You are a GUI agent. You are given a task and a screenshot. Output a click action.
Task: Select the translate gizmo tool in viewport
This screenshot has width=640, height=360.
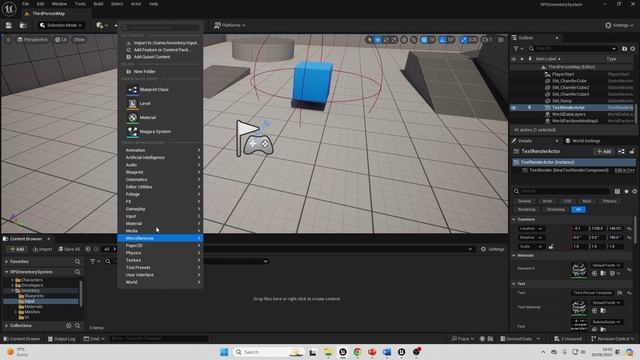(378, 40)
